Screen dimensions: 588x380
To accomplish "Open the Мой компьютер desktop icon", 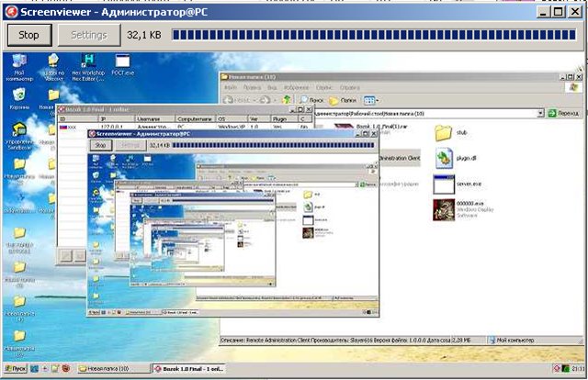I will [x=19, y=67].
